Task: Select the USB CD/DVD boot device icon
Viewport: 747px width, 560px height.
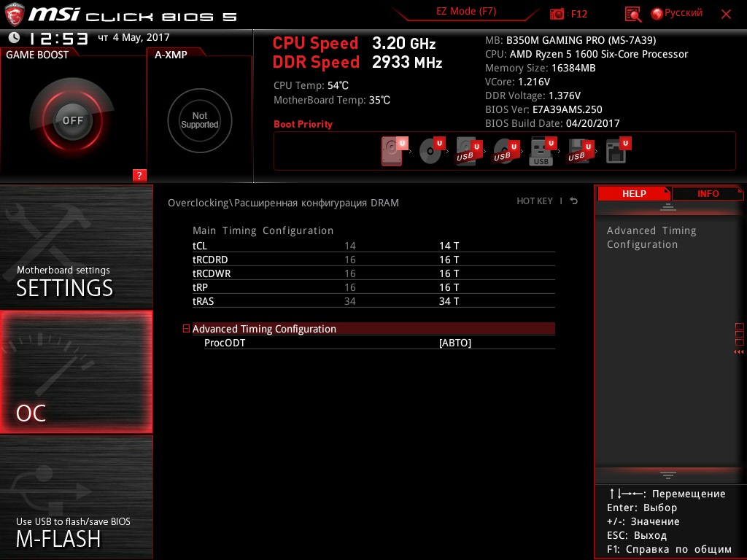Action: 506,151
